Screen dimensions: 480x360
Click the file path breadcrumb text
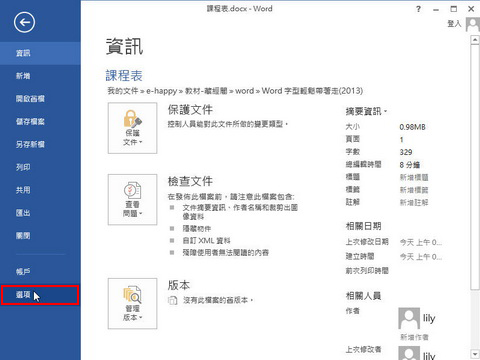(235, 91)
